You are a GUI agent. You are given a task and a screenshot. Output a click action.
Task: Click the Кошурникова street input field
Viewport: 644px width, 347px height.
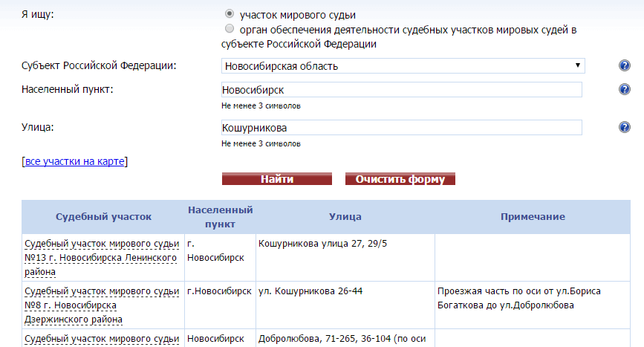[401, 128]
